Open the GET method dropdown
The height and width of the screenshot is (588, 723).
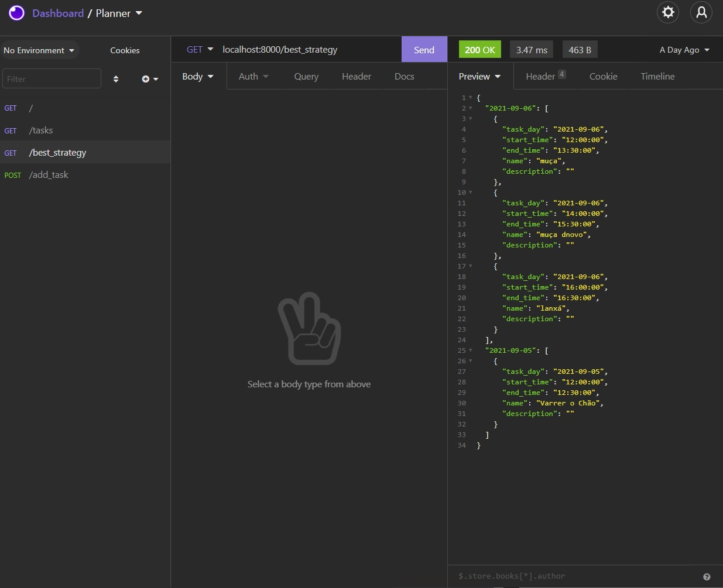[198, 49]
